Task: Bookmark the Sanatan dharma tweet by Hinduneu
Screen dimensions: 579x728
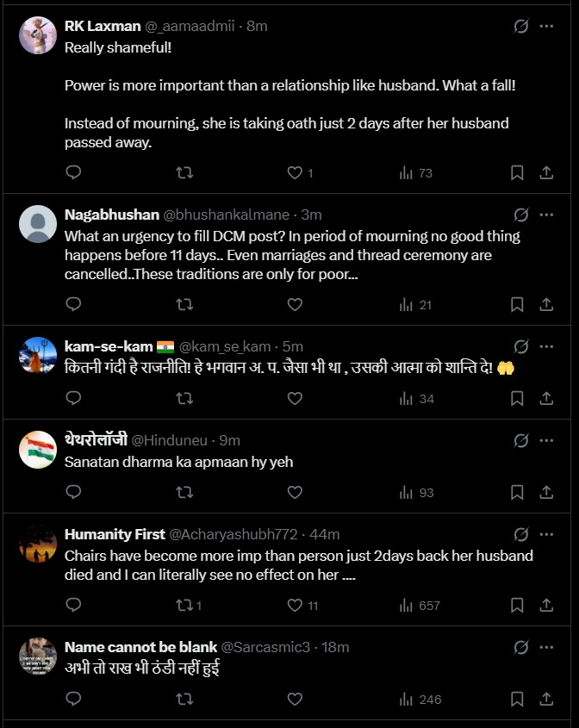Action: tap(517, 493)
